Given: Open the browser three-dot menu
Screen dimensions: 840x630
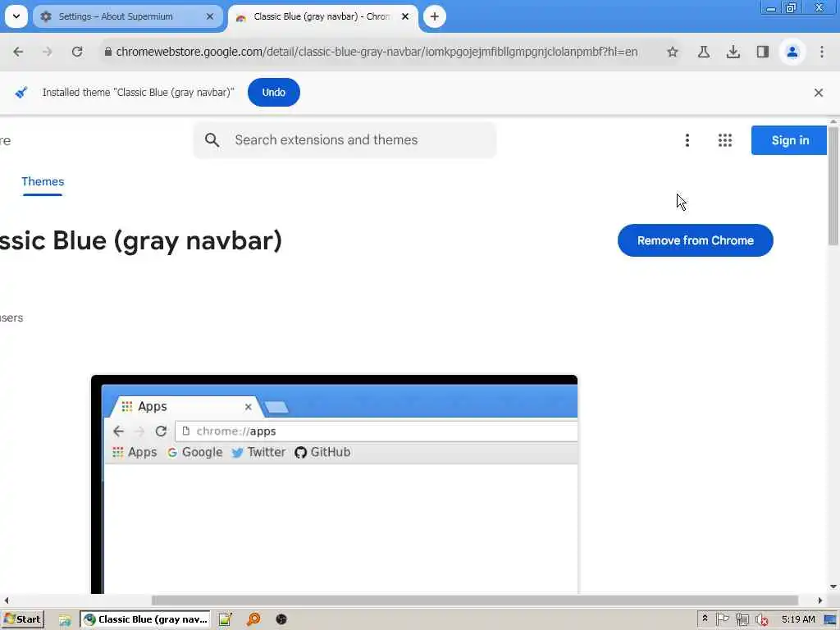Looking at the screenshot, I should [x=822, y=52].
